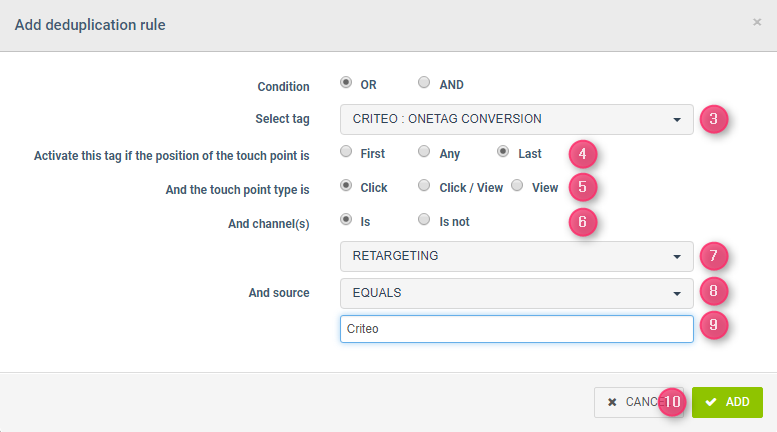Viewport: 777px width, 432px height.
Task: Expand the RETARGETING channel dropdown
Action: tap(516, 256)
